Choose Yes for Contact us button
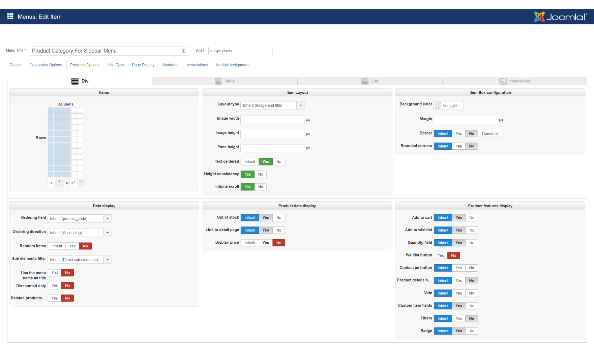This screenshot has width=594, height=364. tap(459, 268)
